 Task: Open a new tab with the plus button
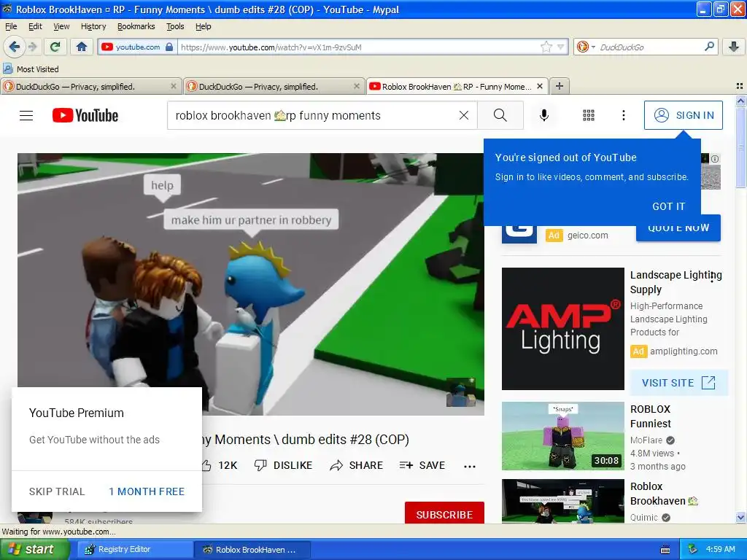[560, 86]
